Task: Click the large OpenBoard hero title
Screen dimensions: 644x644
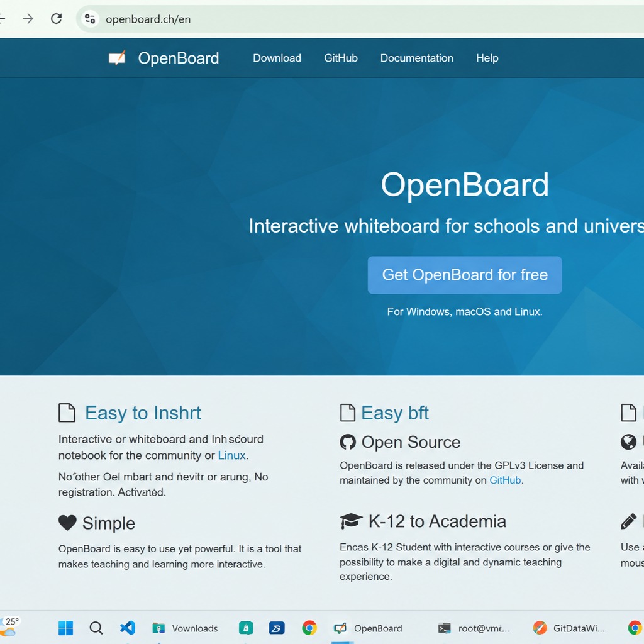Action: coord(465,185)
